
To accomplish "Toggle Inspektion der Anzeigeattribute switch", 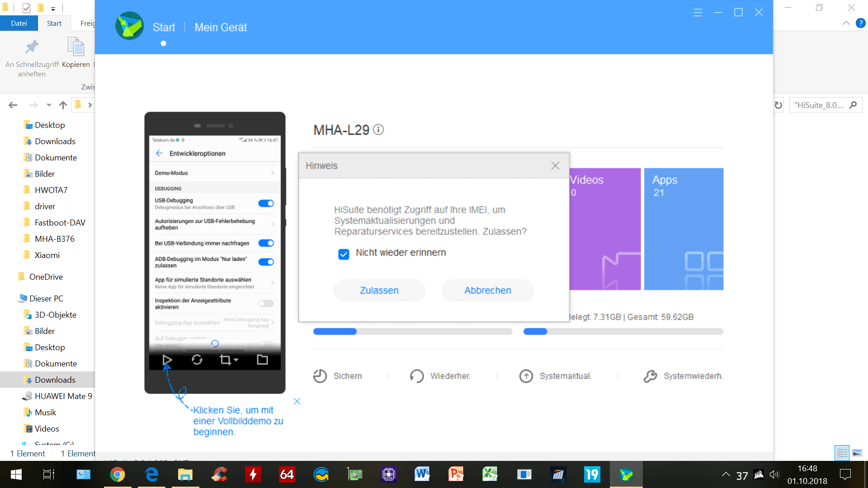I will [x=266, y=304].
